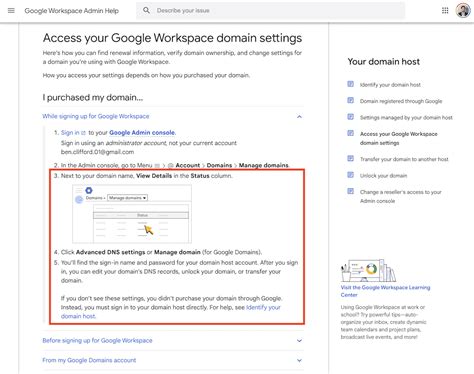Open sidebar link Transfer your domain to another host

tap(404, 159)
